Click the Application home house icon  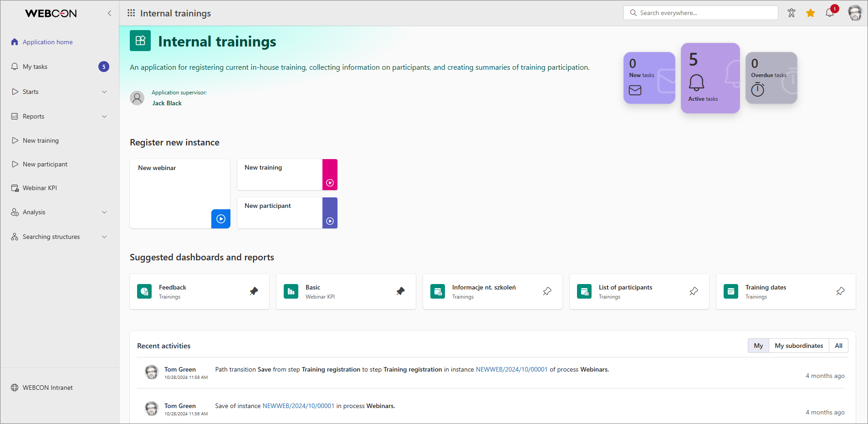(15, 42)
